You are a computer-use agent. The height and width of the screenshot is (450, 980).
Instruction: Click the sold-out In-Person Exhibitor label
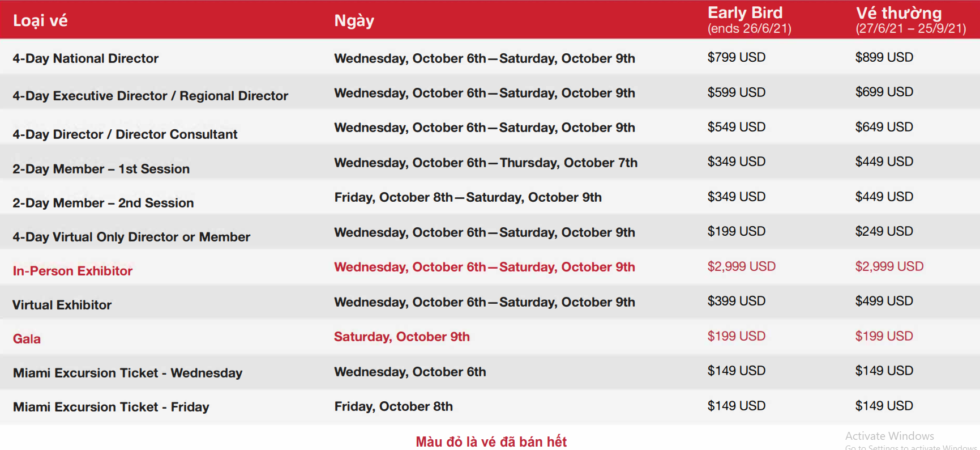(x=72, y=271)
